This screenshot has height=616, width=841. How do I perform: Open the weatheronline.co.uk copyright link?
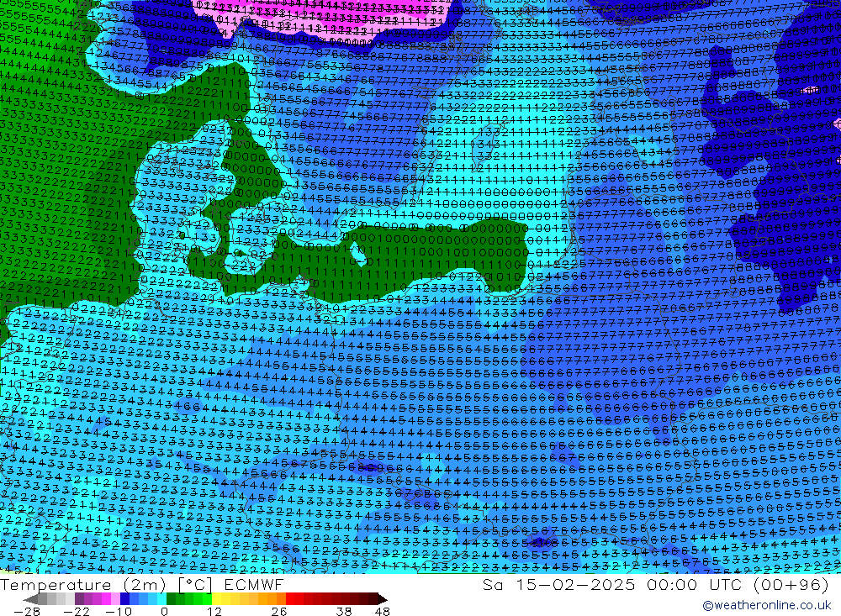pyautogui.click(x=767, y=605)
